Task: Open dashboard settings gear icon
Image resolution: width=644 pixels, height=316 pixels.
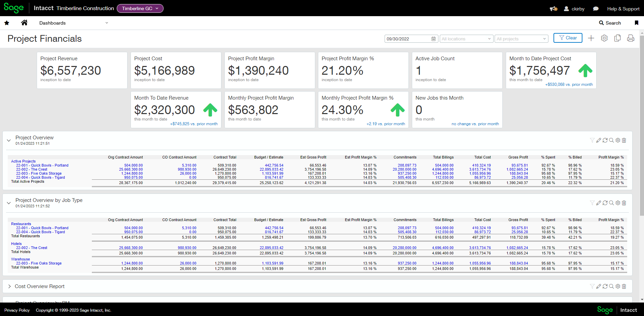Action: (604, 38)
